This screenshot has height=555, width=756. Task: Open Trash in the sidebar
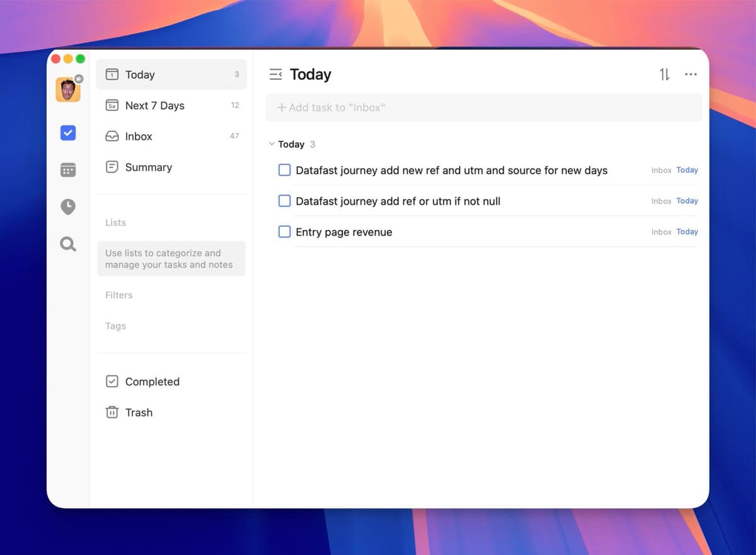pyautogui.click(x=171, y=412)
